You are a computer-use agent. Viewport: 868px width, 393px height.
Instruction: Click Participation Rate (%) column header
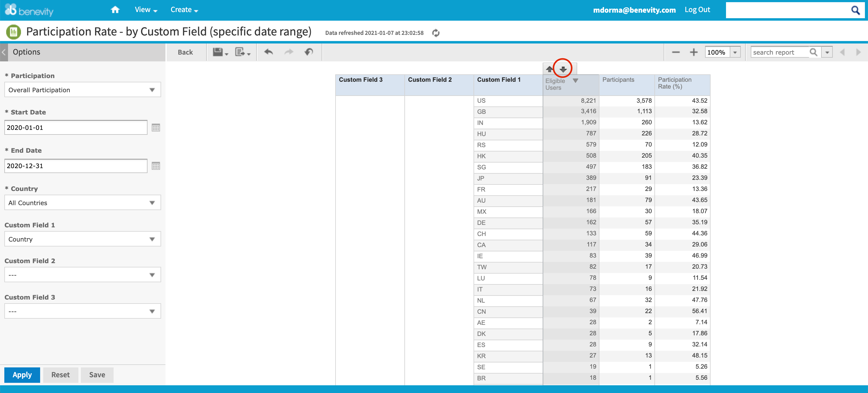(x=682, y=85)
